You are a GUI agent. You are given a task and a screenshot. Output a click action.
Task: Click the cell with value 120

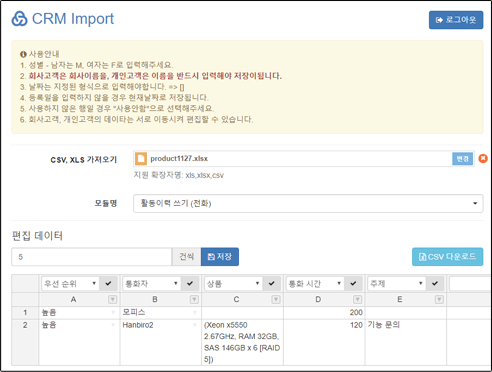[x=324, y=342]
